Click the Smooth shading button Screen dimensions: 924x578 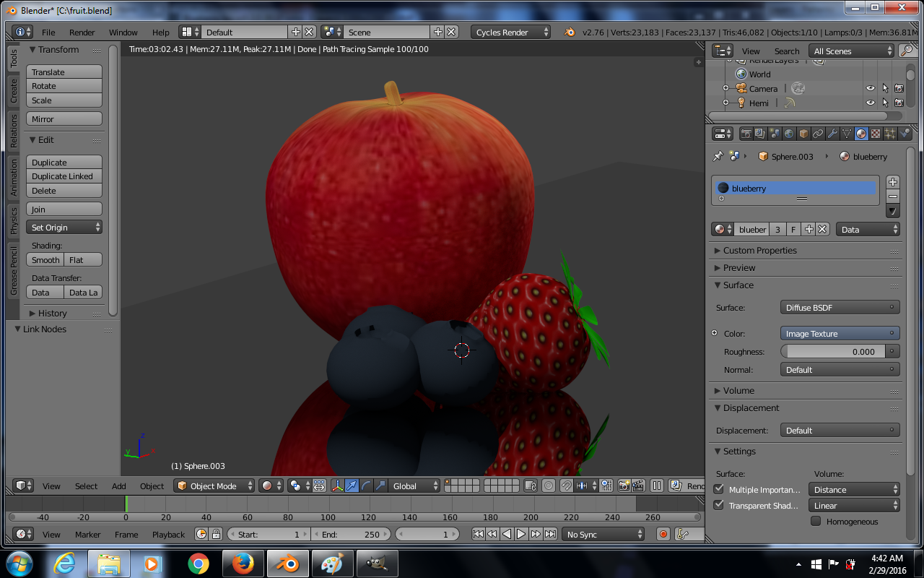tap(45, 259)
